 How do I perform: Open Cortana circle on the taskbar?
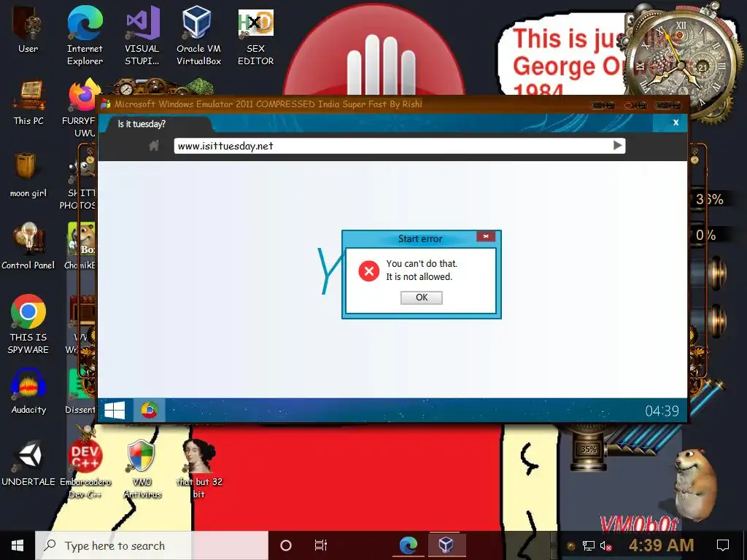(x=286, y=545)
